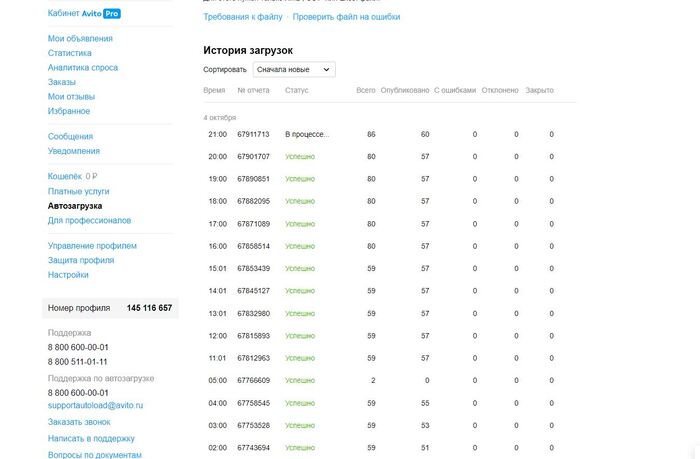Click report number 67890851
The image size is (700, 459).
253,179
